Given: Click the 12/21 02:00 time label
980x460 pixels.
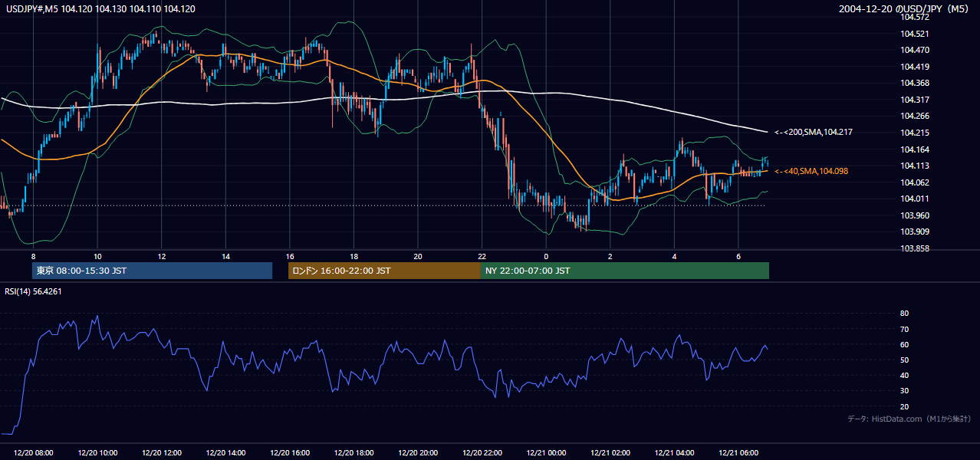Looking at the screenshot, I should click(610, 453).
